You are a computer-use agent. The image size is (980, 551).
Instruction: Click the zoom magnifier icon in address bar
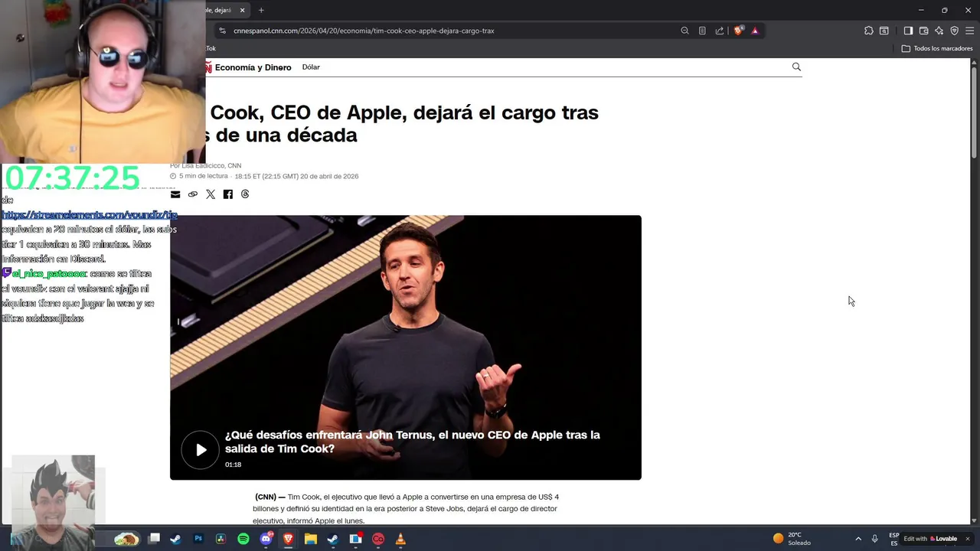coord(684,31)
